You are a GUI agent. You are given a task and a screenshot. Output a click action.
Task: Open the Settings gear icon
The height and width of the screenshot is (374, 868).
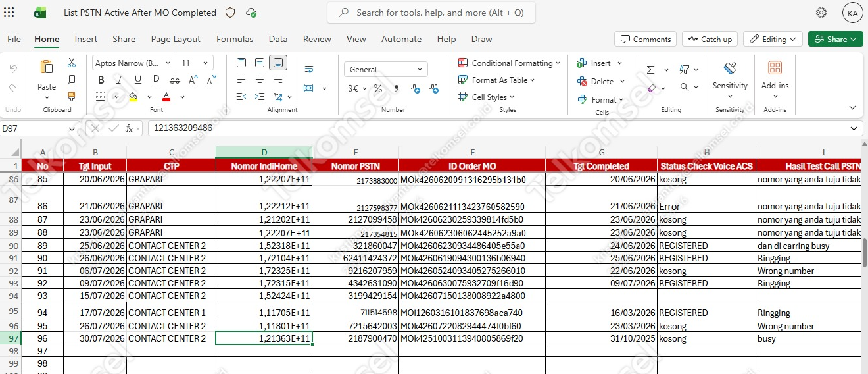point(821,13)
